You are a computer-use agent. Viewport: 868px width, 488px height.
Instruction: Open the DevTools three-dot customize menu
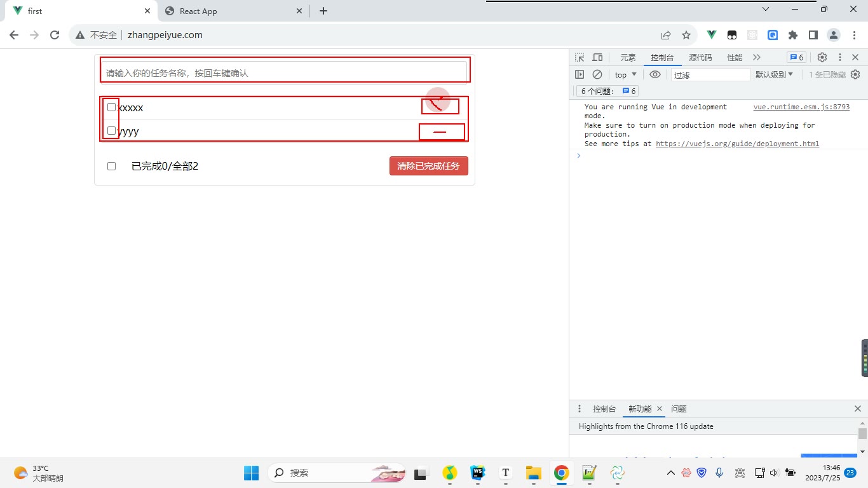click(x=840, y=57)
